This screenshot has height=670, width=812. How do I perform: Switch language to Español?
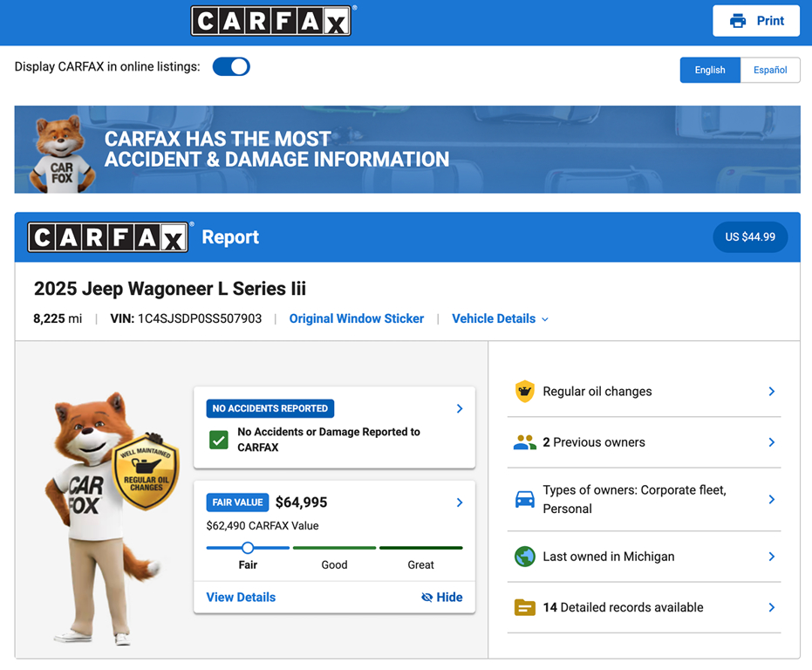coord(770,70)
